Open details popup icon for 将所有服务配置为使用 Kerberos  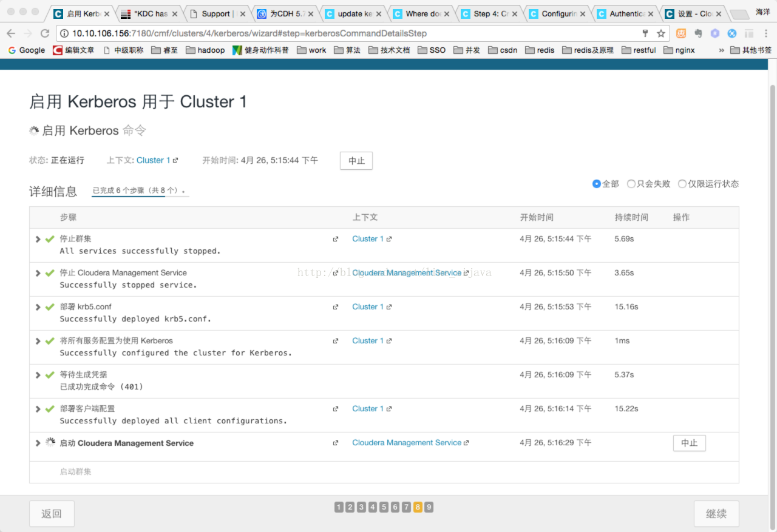(336, 341)
